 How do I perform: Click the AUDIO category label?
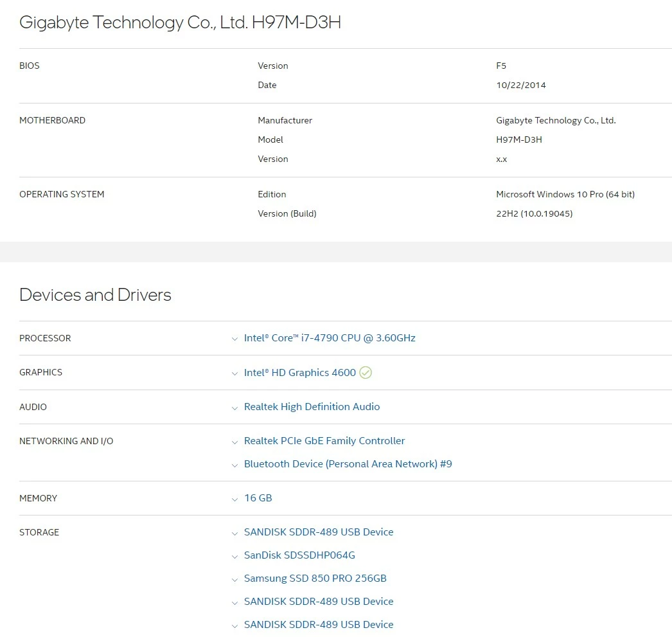33,407
